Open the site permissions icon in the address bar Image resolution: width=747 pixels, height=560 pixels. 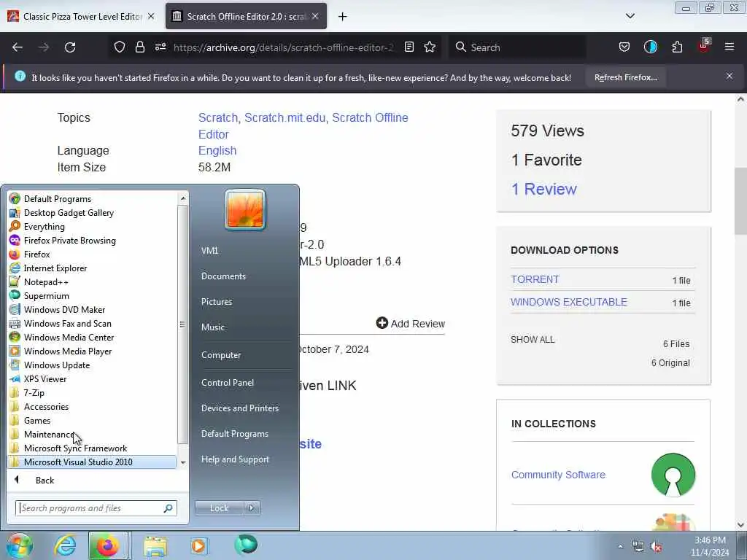pos(160,47)
